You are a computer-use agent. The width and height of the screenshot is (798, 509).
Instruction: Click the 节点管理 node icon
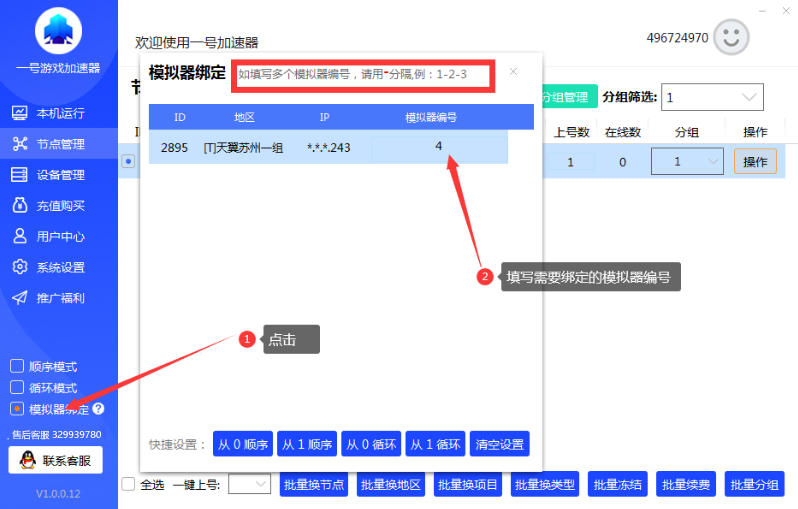(19, 144)
